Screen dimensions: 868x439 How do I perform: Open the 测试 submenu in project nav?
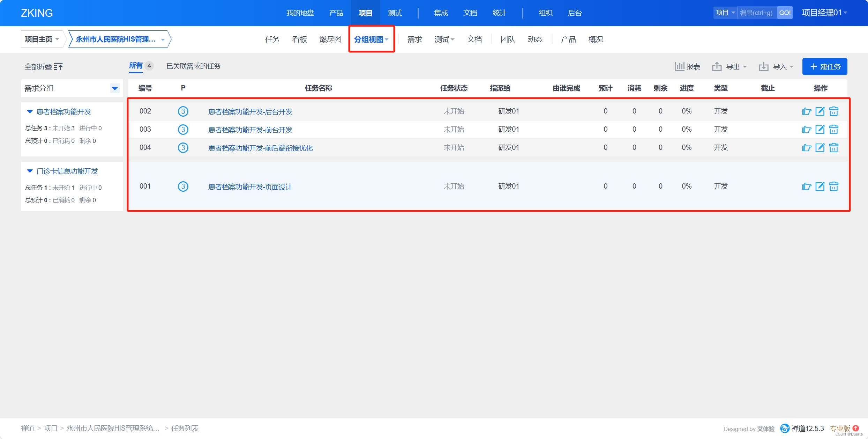coord(444,39)
